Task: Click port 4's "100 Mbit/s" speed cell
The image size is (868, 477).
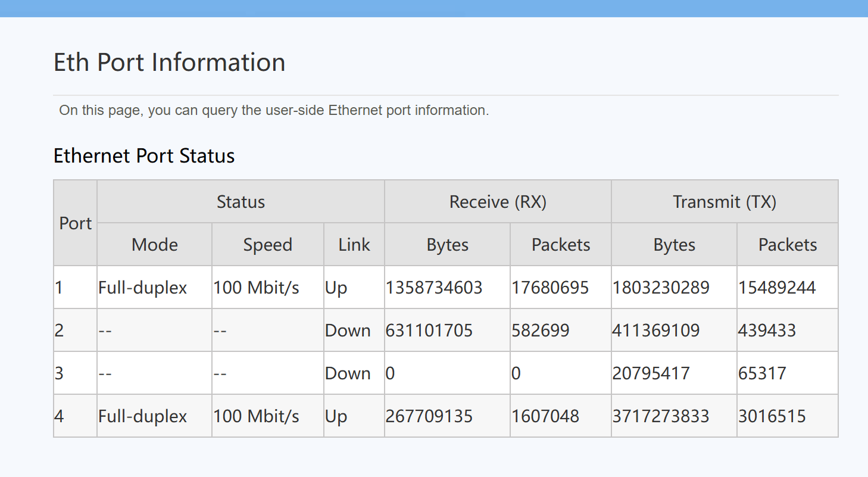Action: click(x=268, y=416)
